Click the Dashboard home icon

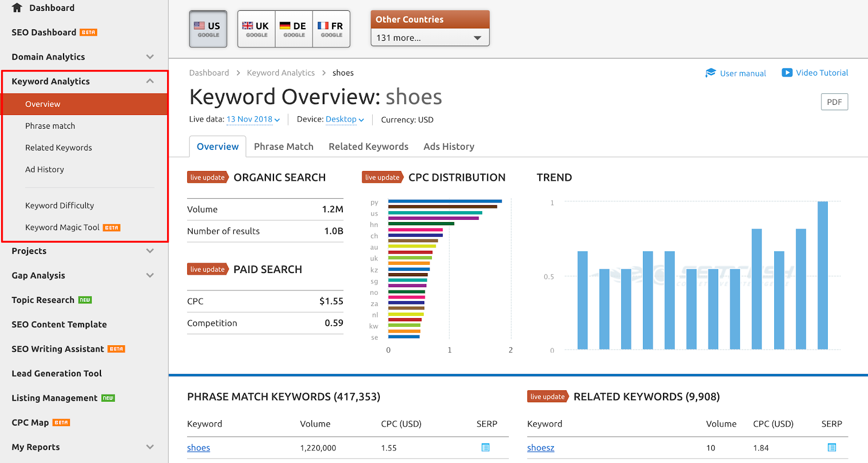point(17,8)
